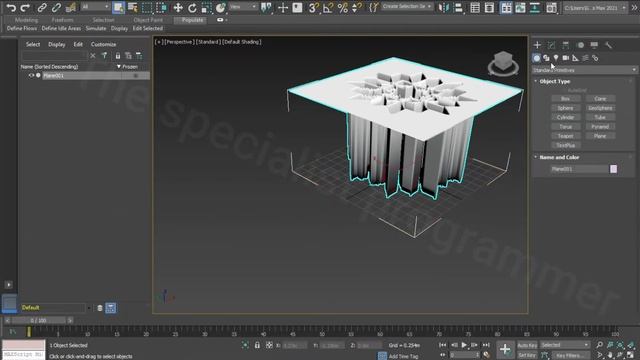Select the Bind to Space Warp tool
The image size is (640, 360).
point(71,7)
